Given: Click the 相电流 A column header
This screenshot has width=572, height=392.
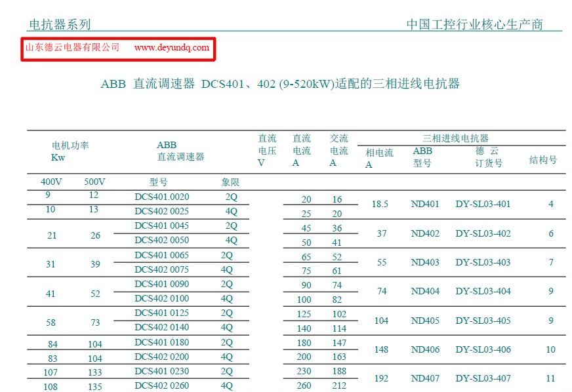Looking at the screenshot, I should tap(379, 158).
